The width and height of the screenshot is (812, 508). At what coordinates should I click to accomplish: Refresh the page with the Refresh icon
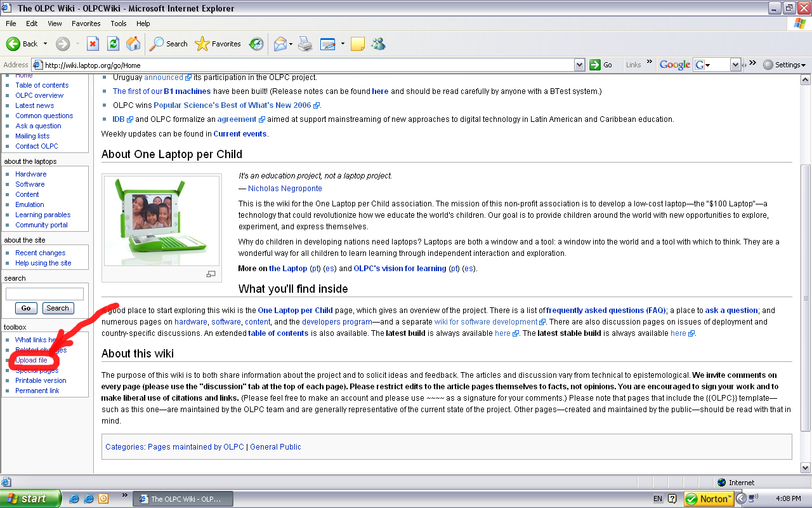[x=113, y=44]
